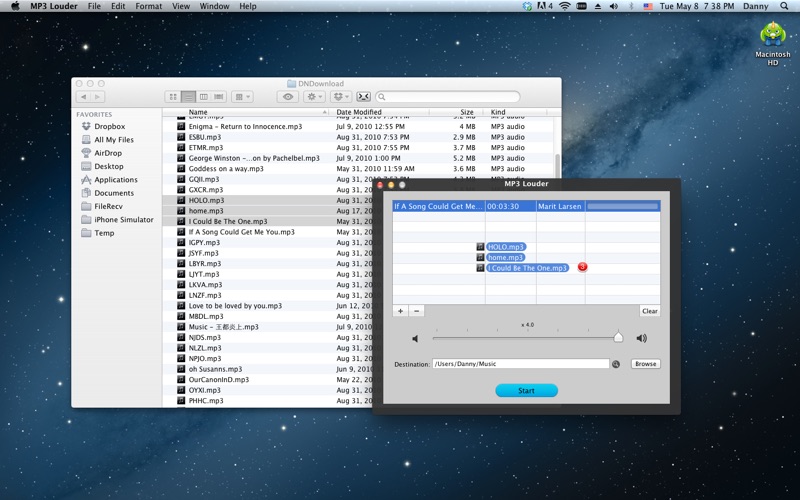
Task: Select 'Goddess on a way.mp3' file
Action: point(226,168)
